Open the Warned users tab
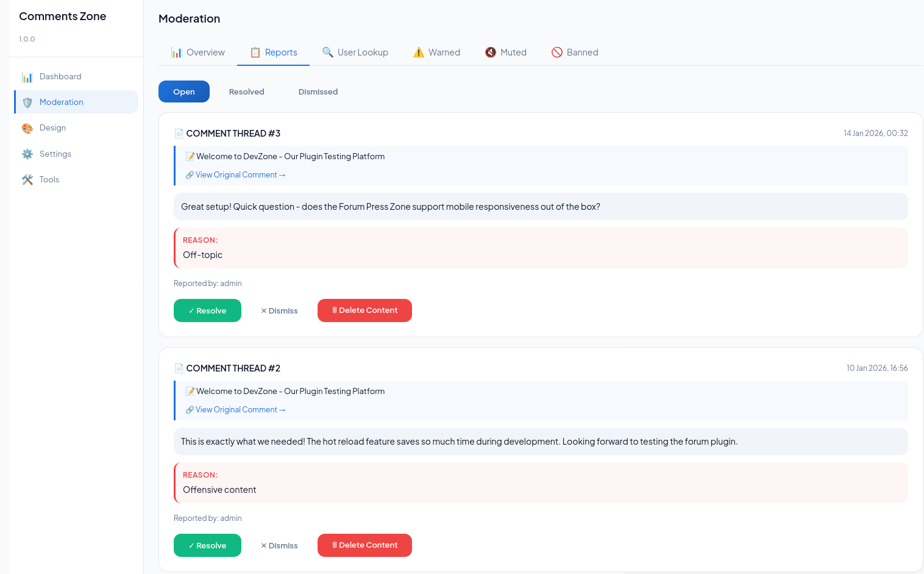Screen dimensions: 924x574 point(436,52)
